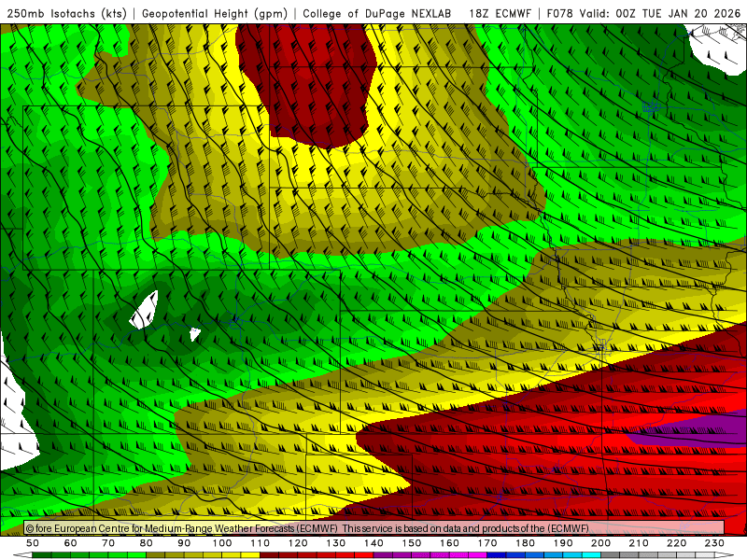
Task: Click the "Geopotential Height (gpm)" title text
Action: [215, 14]
